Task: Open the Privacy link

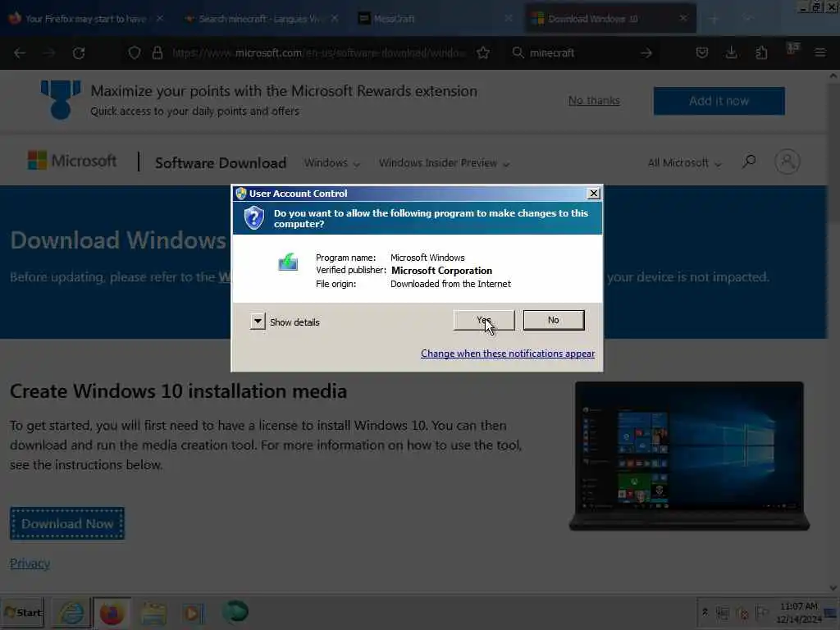Action: [30, 564]
